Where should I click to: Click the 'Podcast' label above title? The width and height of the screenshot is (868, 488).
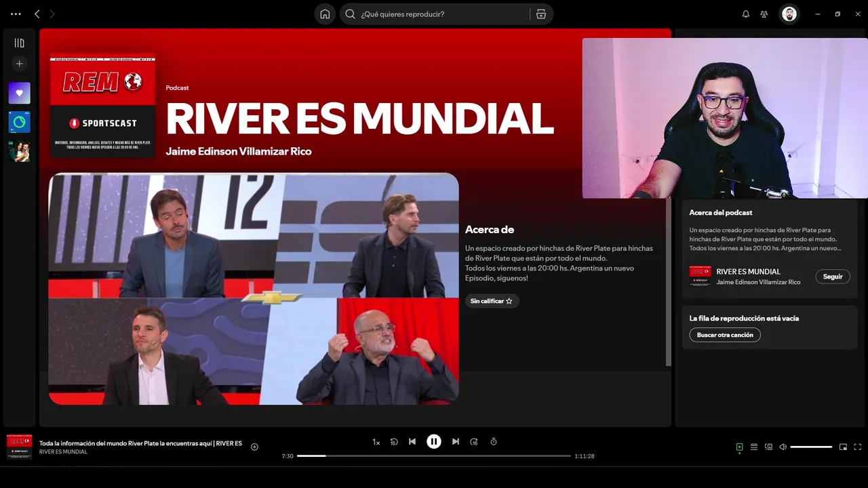[x=177, y=88]
